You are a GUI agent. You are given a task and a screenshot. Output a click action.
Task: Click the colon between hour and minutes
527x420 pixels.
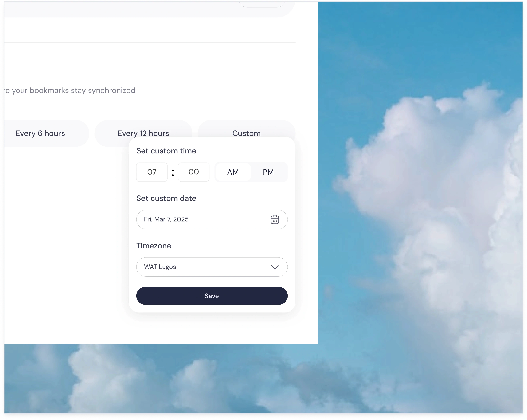tap(173, 172)
